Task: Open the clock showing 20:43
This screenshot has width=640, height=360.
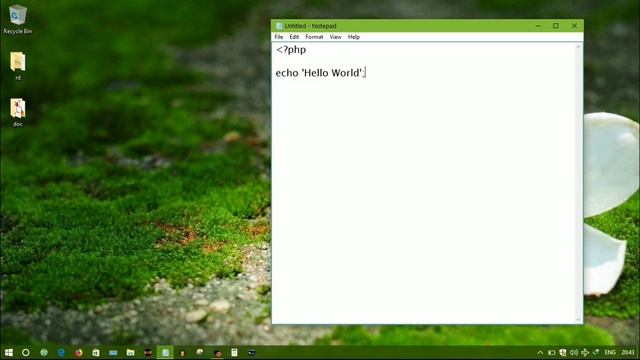Action: tap(628, 353)
